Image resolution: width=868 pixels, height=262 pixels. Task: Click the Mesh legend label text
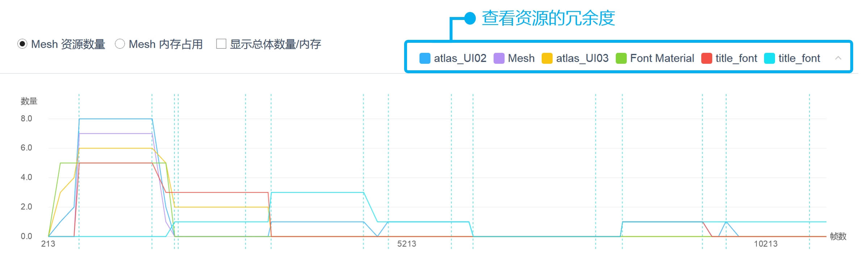pyautogui.click(x=521, y=58)
